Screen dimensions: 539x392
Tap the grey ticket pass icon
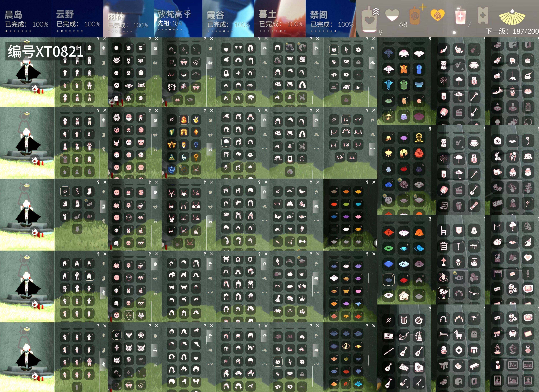click(483, 15)
